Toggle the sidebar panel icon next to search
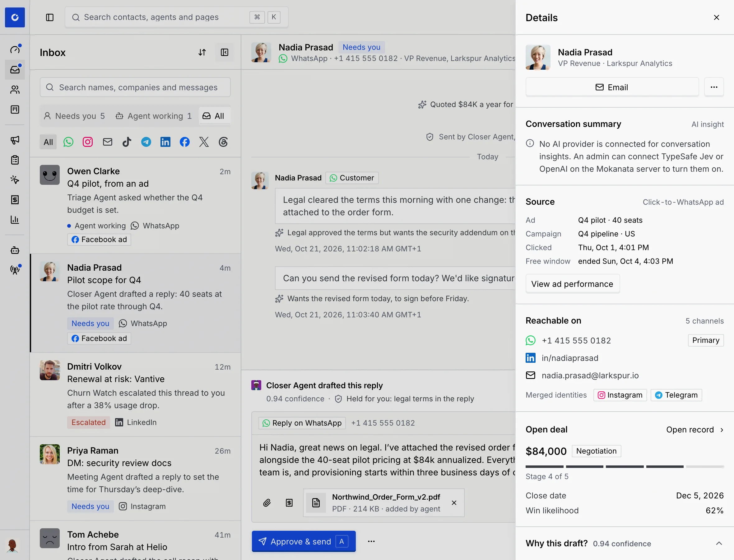This screenshot has height=560, width=734. coord(50,17)
